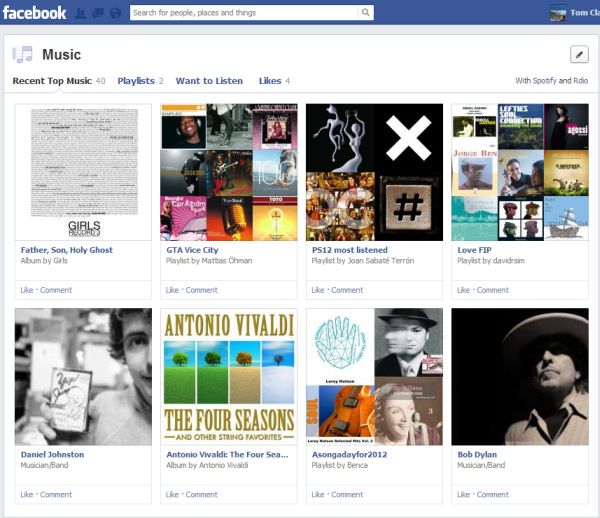Click 'Musician/Band' under Daniel Johnston
The image size is (600, 518).
coord(44,465)
